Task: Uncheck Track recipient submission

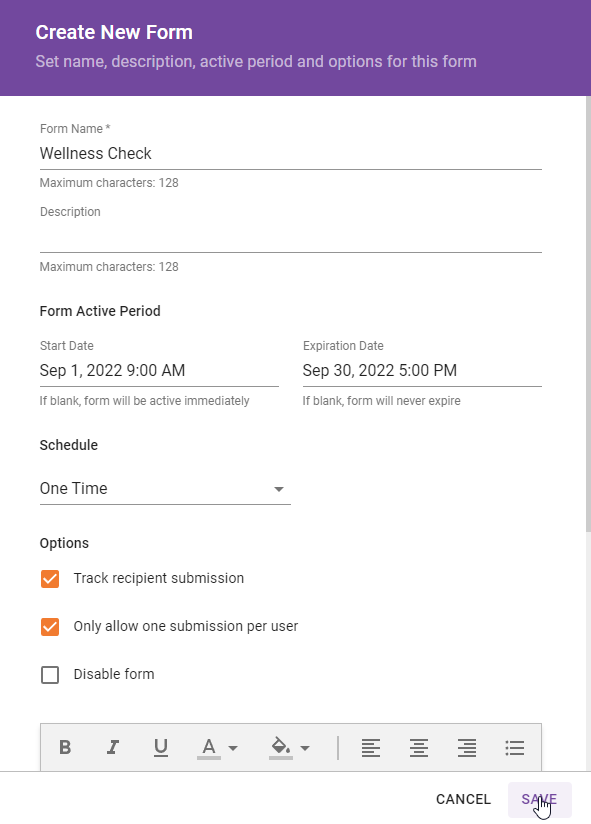Action: click(x=50, y=579)
